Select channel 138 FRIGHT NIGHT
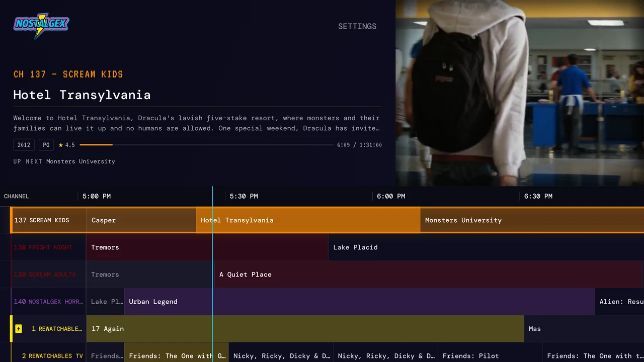Image resolution: width=644 pixels, height=362 pixels. tap(49, 247)
